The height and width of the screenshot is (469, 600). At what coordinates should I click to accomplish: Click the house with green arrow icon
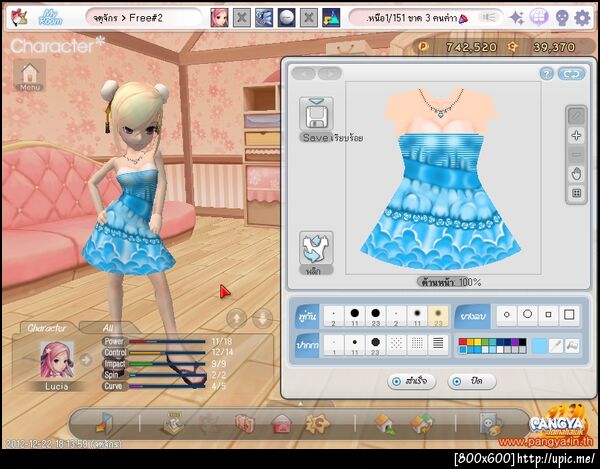[385, 424]
